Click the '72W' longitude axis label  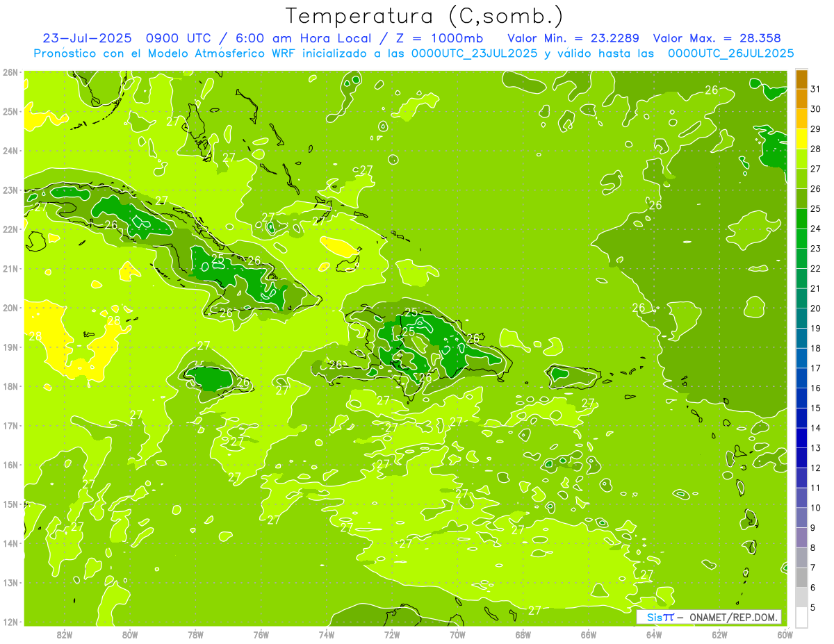[x=392, y=634]
